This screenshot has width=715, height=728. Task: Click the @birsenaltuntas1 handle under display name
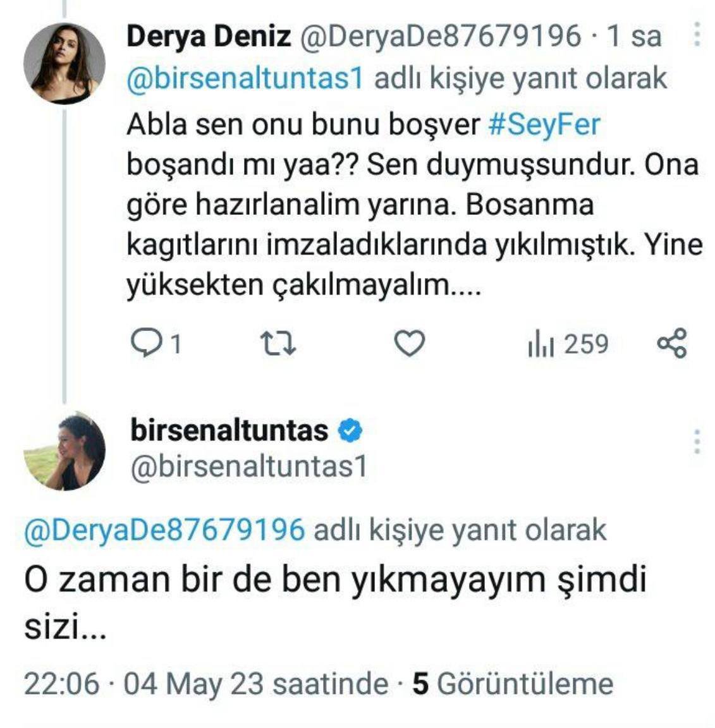tap(248, 467)
